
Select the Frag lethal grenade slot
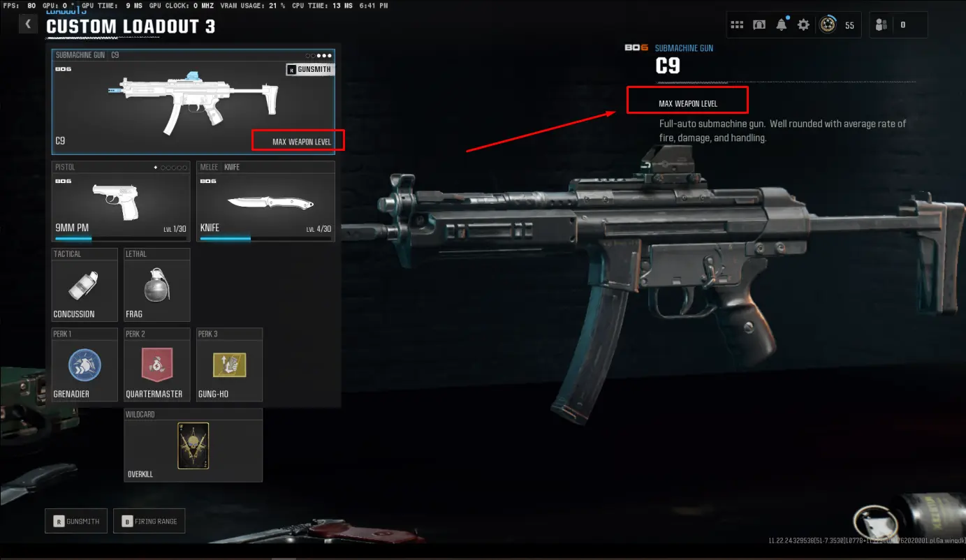156,284
